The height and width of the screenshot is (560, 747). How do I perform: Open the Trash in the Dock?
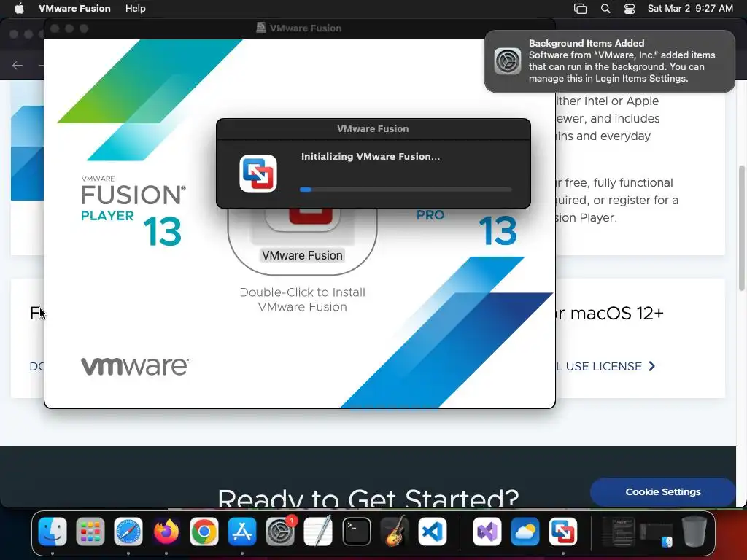(694, 532)
